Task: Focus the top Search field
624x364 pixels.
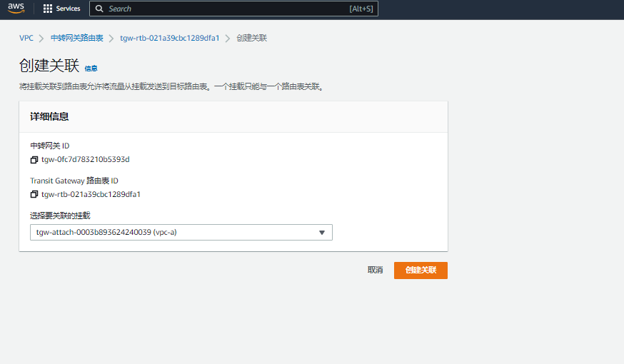Action: (x=233, y=9)
